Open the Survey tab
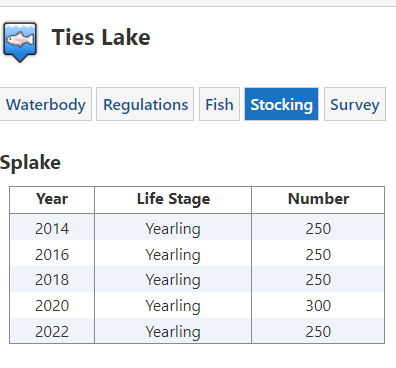Screen dimensions: 396x368 pyautogui.click(x=355, y=104)
